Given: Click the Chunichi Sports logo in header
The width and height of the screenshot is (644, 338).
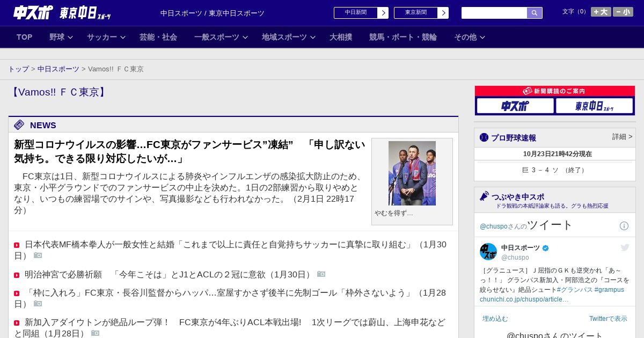Looking at the screenshot, I should (x=33, y=12).
